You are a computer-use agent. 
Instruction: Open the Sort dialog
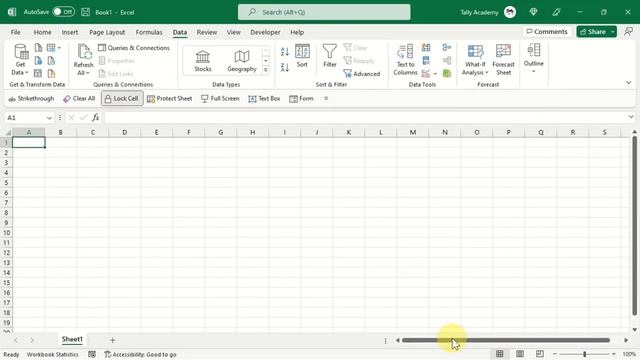pos(302,56)
